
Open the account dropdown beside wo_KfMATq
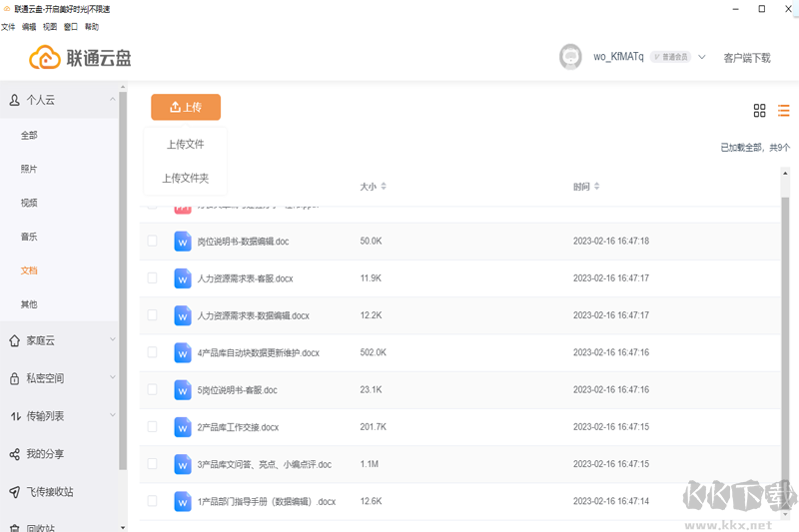click(x=702, y=57)
